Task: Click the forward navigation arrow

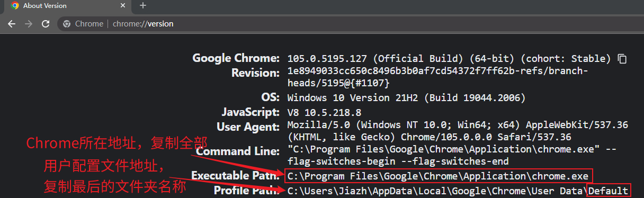Action: (x=29, y=24)
